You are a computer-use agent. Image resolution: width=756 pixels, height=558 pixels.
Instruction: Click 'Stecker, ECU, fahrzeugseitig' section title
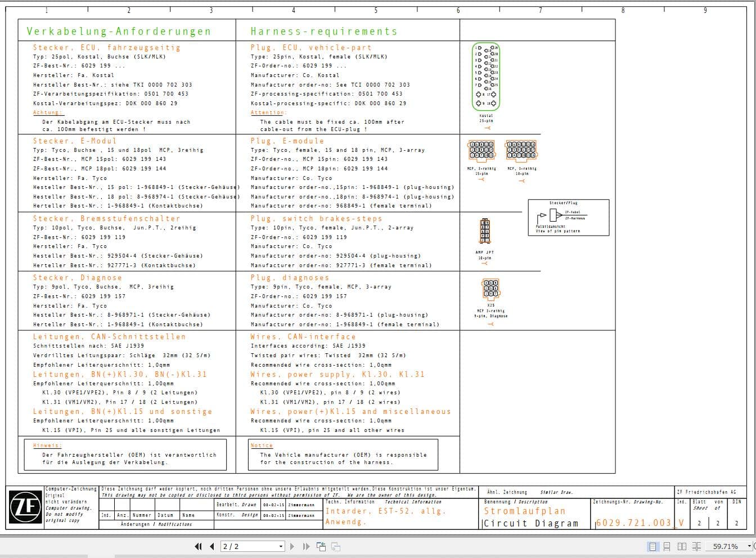(x=107, y=48)
